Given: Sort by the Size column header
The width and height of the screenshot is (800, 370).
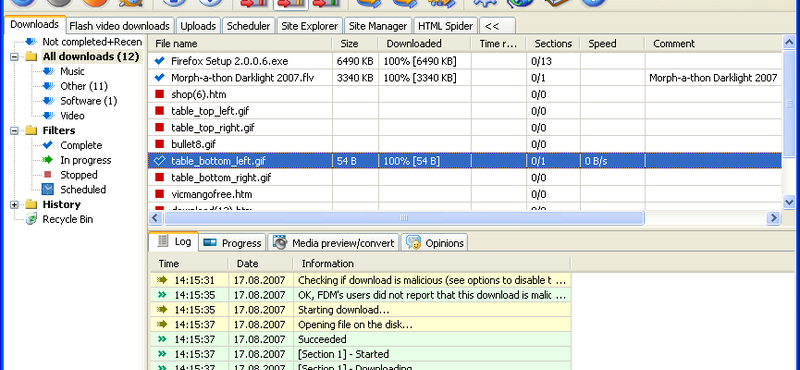Looking at the screenshot, I should (355, 44).
